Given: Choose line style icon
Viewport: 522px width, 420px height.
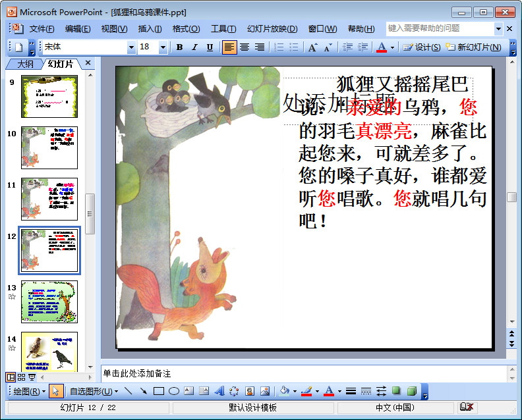Looking at the screenshot, I should pos(351,391).
